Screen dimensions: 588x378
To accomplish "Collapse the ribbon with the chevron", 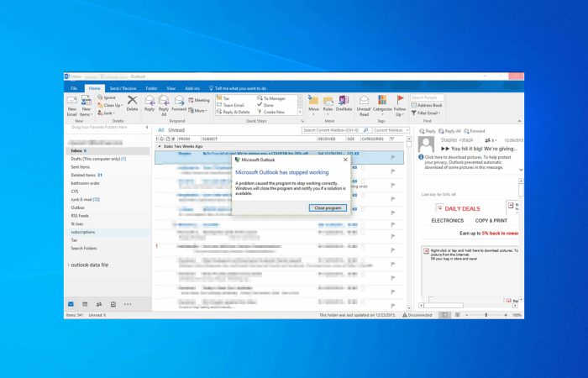I will (x=519, y=121).
